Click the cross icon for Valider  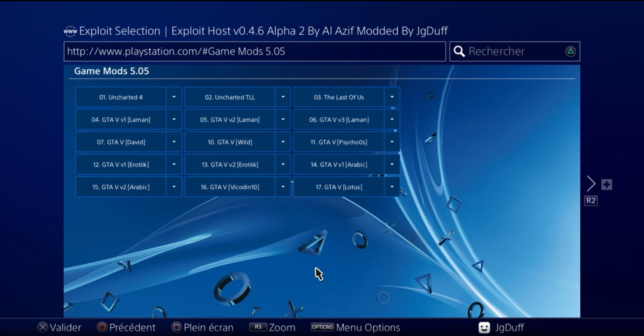pyautogui.click(x=43, y=327)
